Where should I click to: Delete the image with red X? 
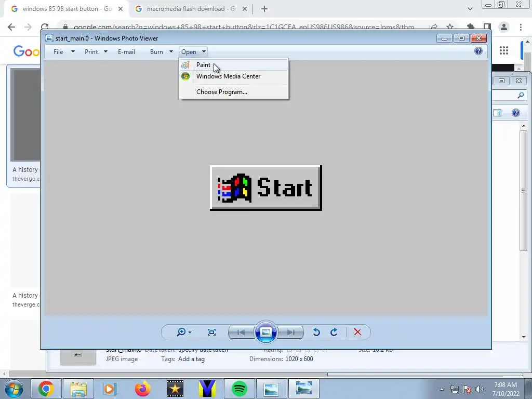click(x=357, y=332)
